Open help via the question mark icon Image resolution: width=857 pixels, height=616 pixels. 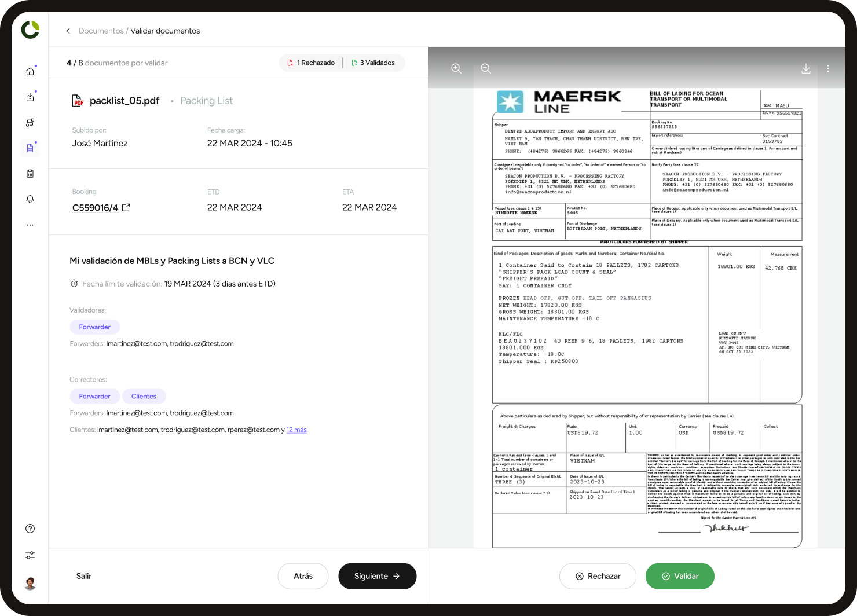[x=30, y=529]
